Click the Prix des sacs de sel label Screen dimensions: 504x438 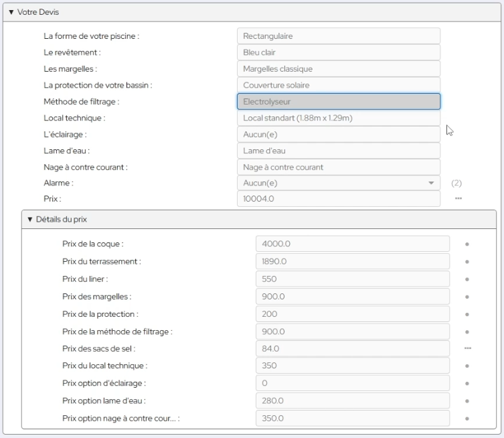[99, 349]
